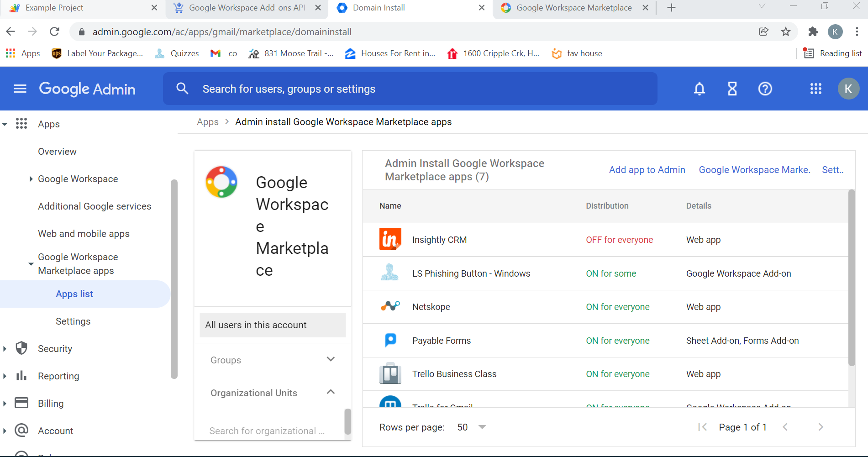868x457 pixels.
Task: Click the left sidebar scrollbar
Action: (x=174, y=279)
